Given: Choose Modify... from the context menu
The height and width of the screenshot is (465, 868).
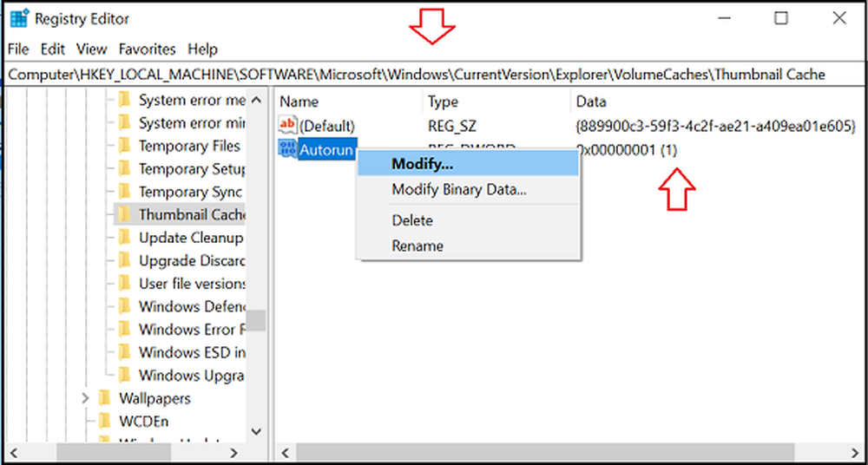Looking at the screenshot, I should tap(468, 164).
